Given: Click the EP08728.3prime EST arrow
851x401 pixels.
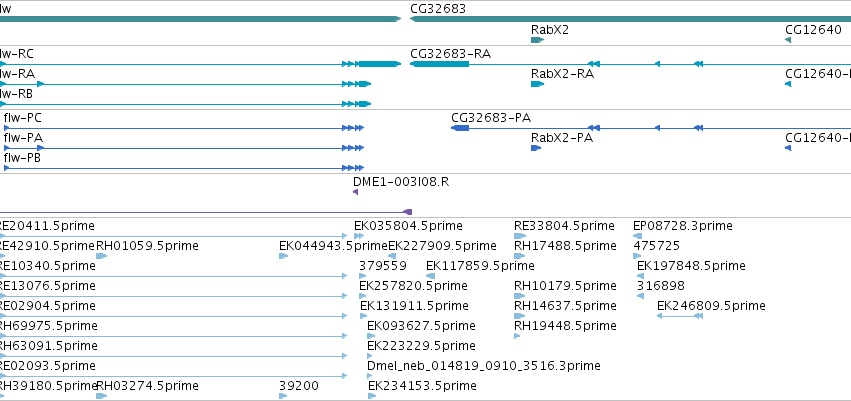Looking at the screenshot, I should pos(638,236).
